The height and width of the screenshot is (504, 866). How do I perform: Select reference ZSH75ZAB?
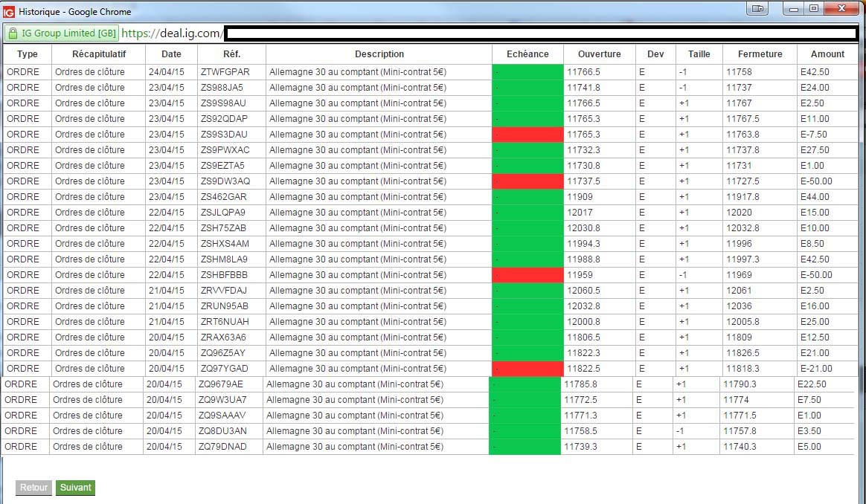click(223, 228)
